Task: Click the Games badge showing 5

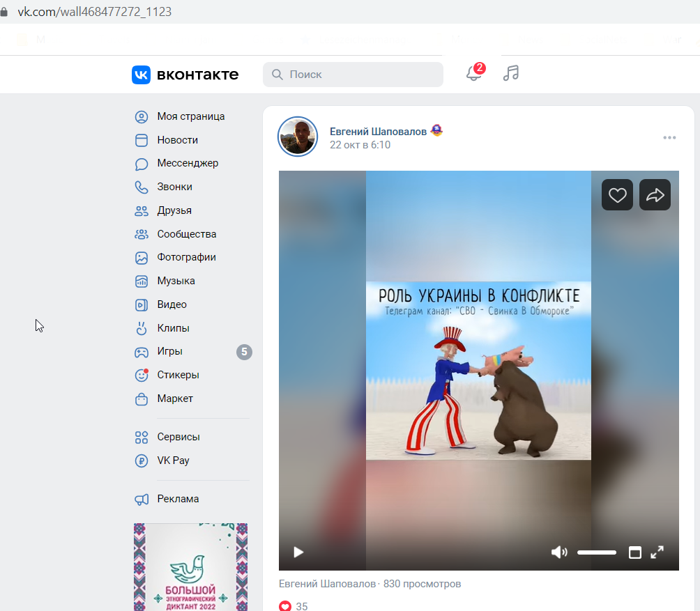Action: [x=244, y=353]
